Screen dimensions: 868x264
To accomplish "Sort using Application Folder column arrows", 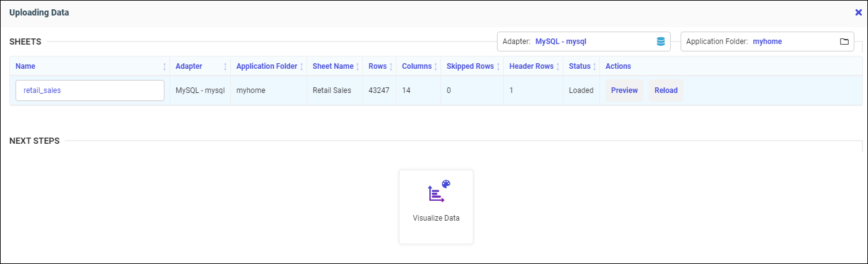I will 302,66.
